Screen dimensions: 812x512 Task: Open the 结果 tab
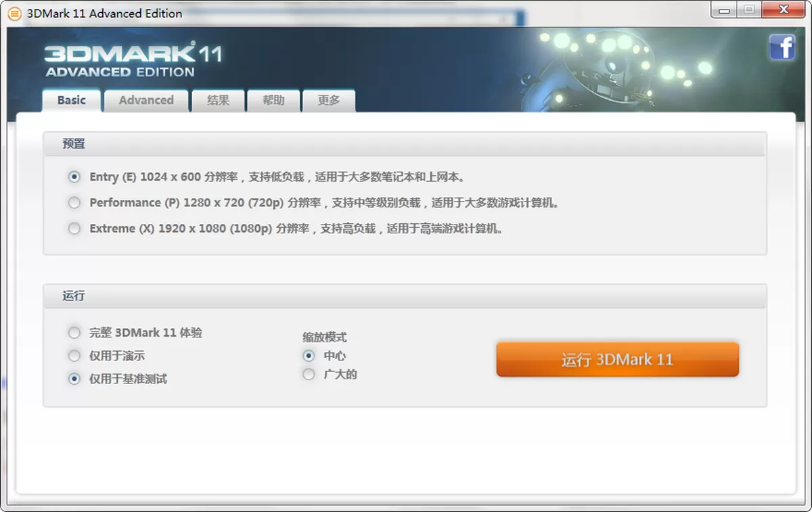click(218, 100)
